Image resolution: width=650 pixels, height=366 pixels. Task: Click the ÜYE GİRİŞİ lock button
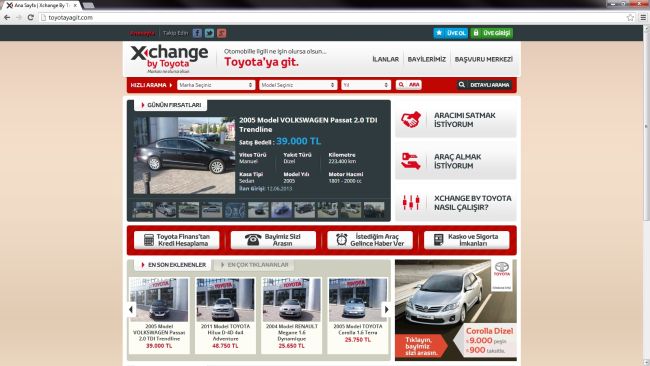492,33
